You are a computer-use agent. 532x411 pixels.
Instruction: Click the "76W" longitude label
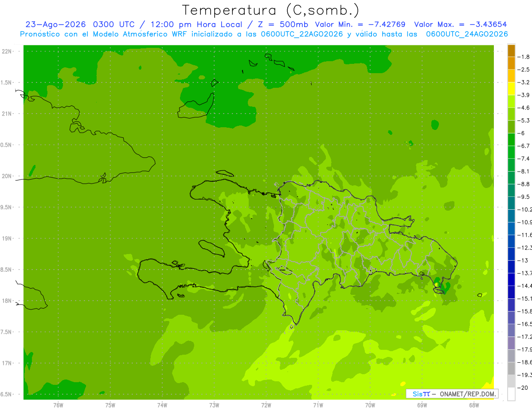[x=58, y=405]
